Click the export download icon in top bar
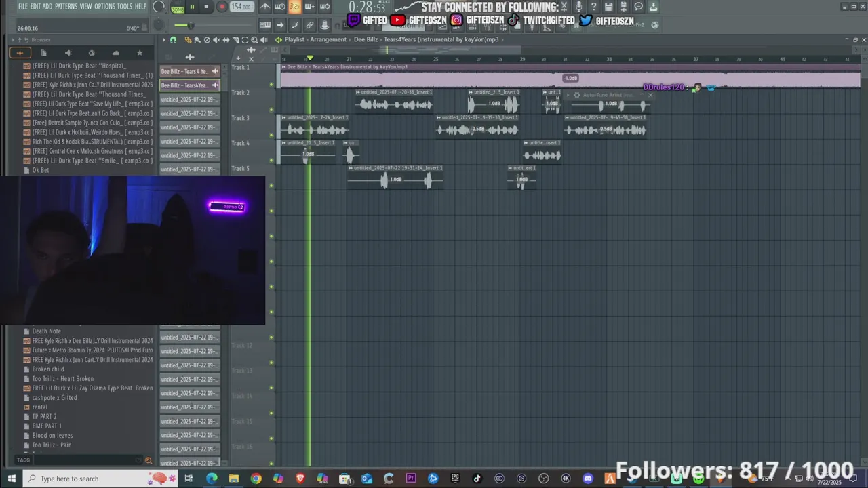 [653, 7]
